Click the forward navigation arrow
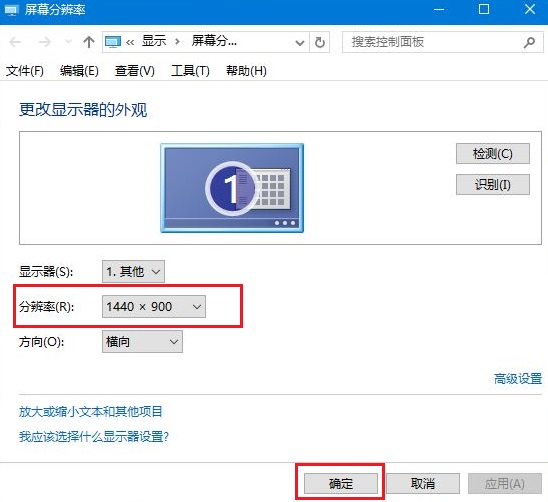Image resolution: width=548 pixels, height=502 pixels. click(x=44, y=42)
